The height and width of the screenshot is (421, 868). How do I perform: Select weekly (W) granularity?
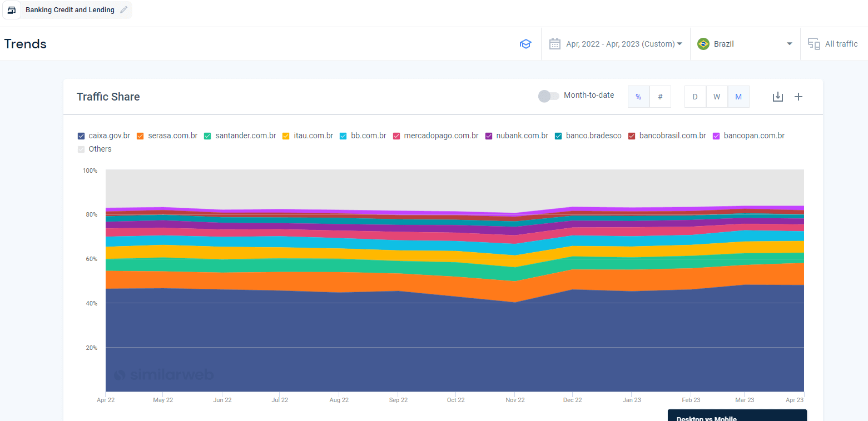[717, 97]
